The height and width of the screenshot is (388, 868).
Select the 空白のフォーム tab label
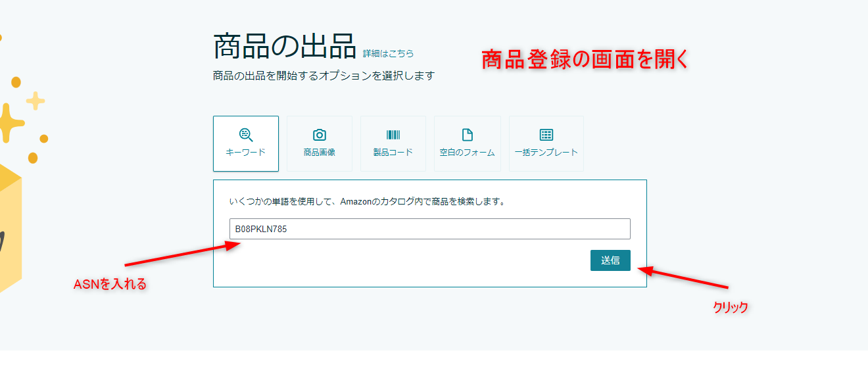[468, 152]
